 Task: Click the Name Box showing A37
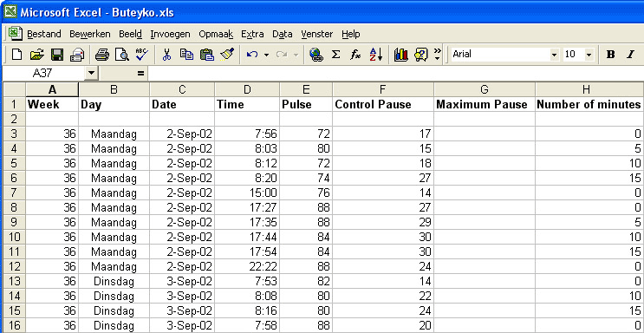point(42,74)
